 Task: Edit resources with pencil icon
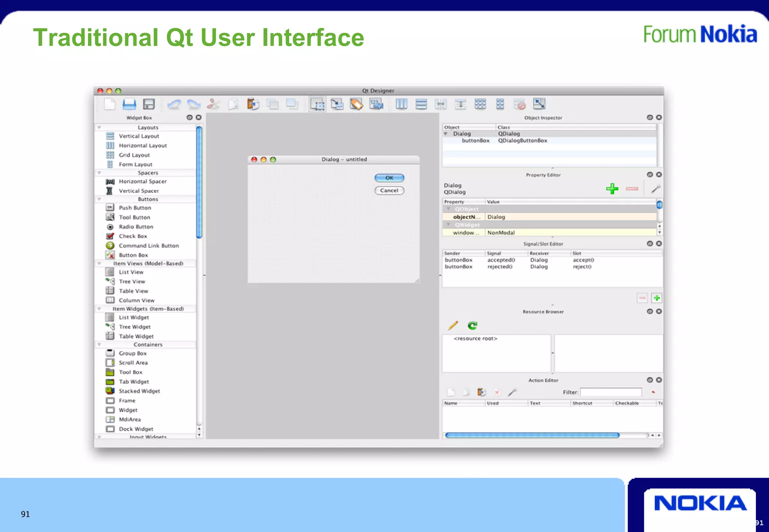coord(453,325)
